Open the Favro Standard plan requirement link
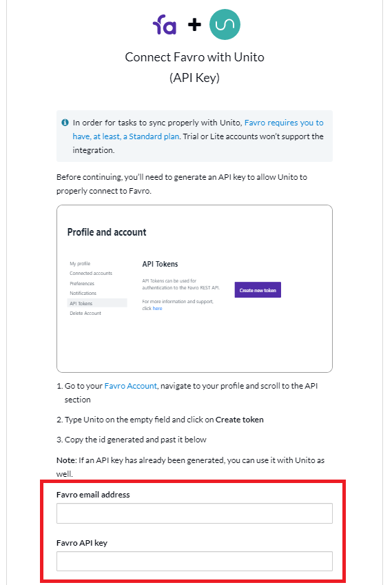This screenshot has height=585, width=392. click(198, 130)
